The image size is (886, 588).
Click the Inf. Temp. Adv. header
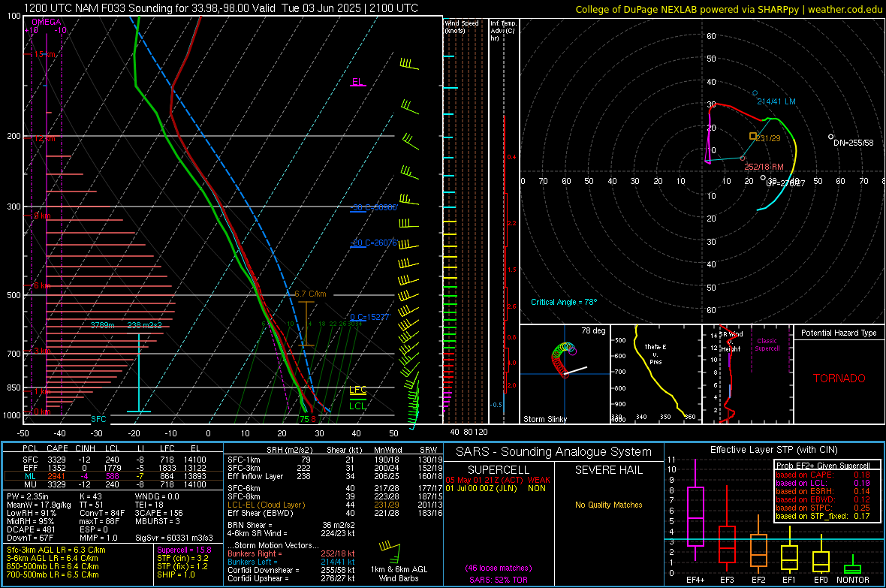pyautogui.click(x=503, y=31)
